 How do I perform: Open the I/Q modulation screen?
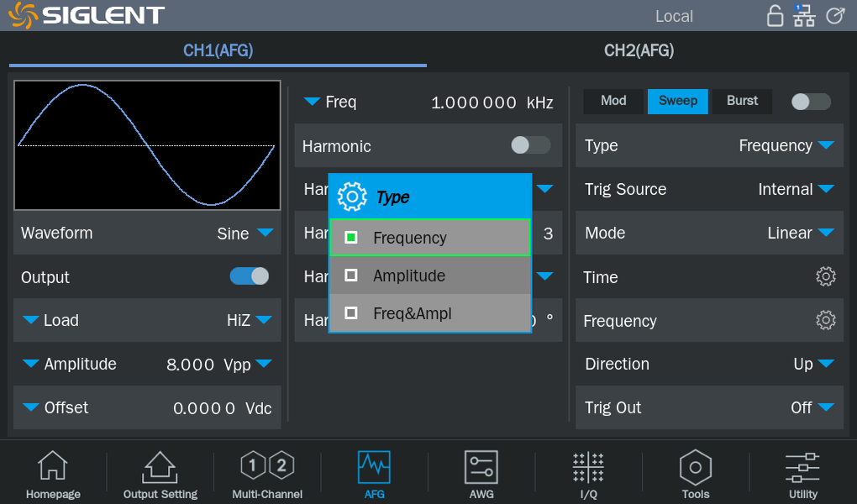[x=588, y=474]
